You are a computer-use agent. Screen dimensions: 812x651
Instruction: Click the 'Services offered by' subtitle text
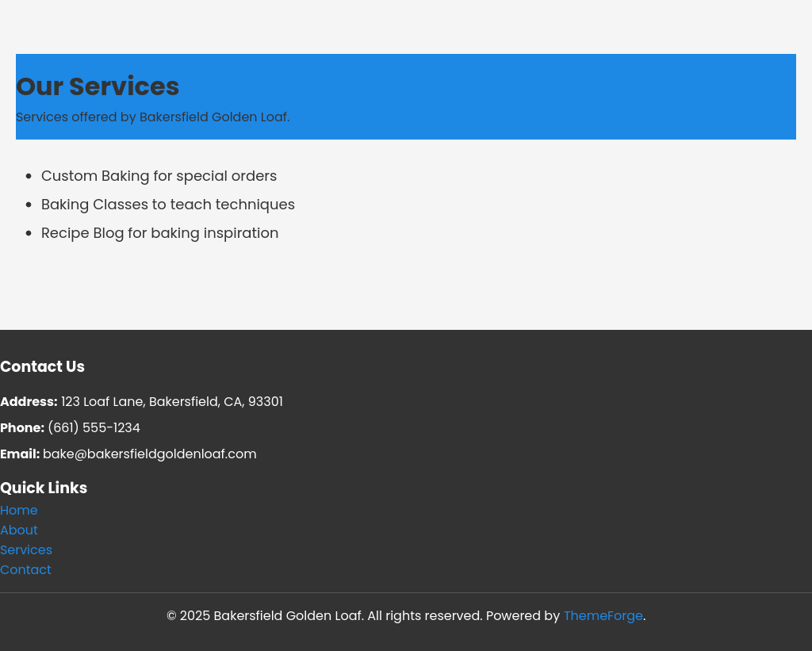tap(152, 117)
